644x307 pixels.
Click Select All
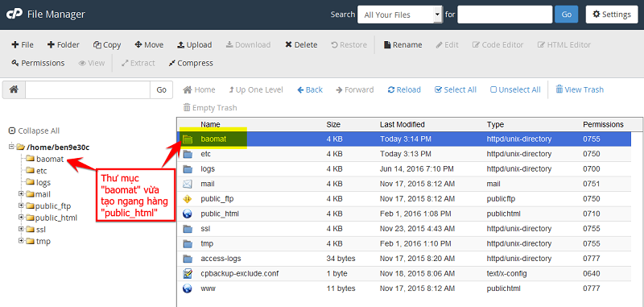[x=456, y=89]
